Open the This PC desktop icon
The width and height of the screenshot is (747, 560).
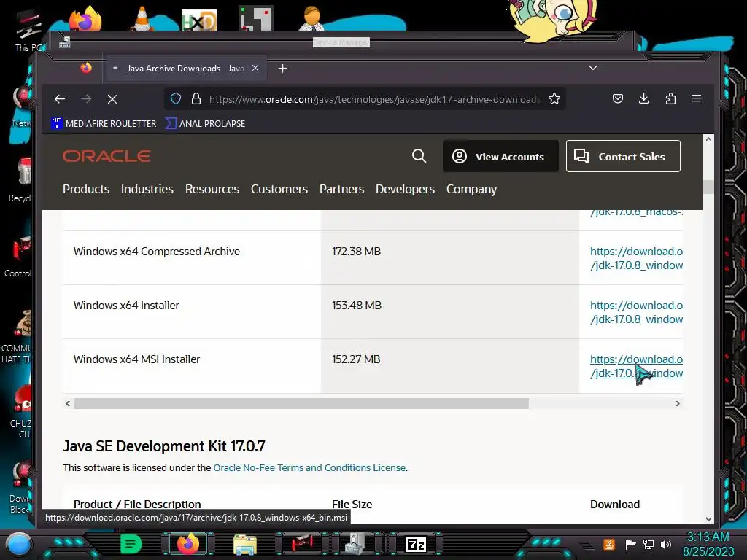[28, 32]
